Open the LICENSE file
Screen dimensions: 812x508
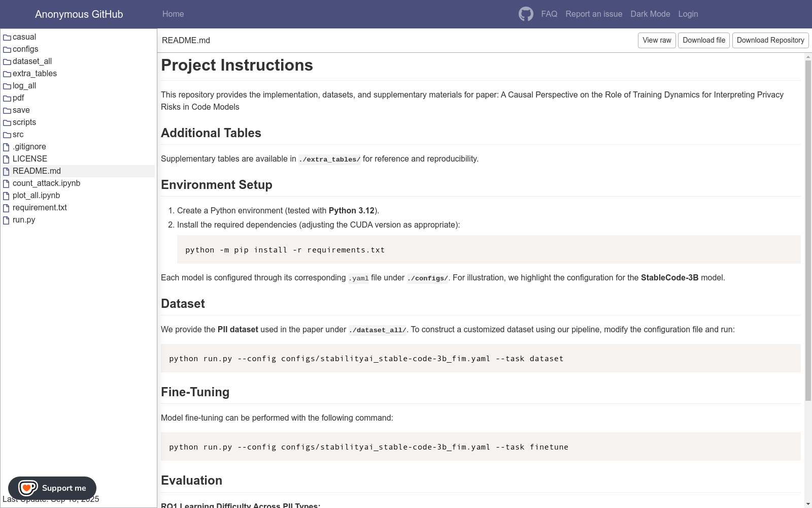click(30, 158)
